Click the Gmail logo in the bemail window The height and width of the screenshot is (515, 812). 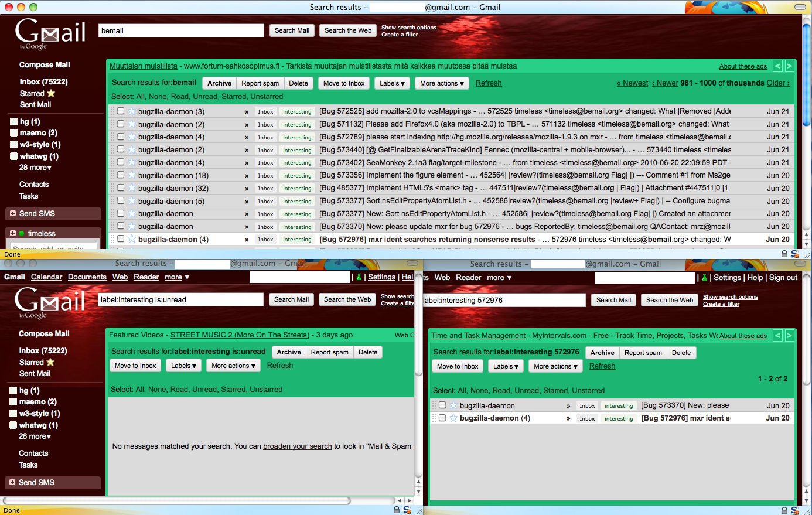click(50, 34)
